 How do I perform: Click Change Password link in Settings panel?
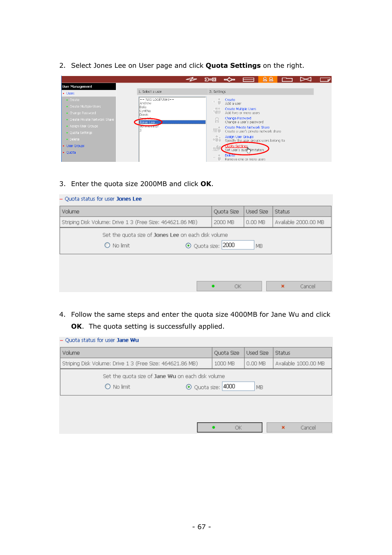238,118
